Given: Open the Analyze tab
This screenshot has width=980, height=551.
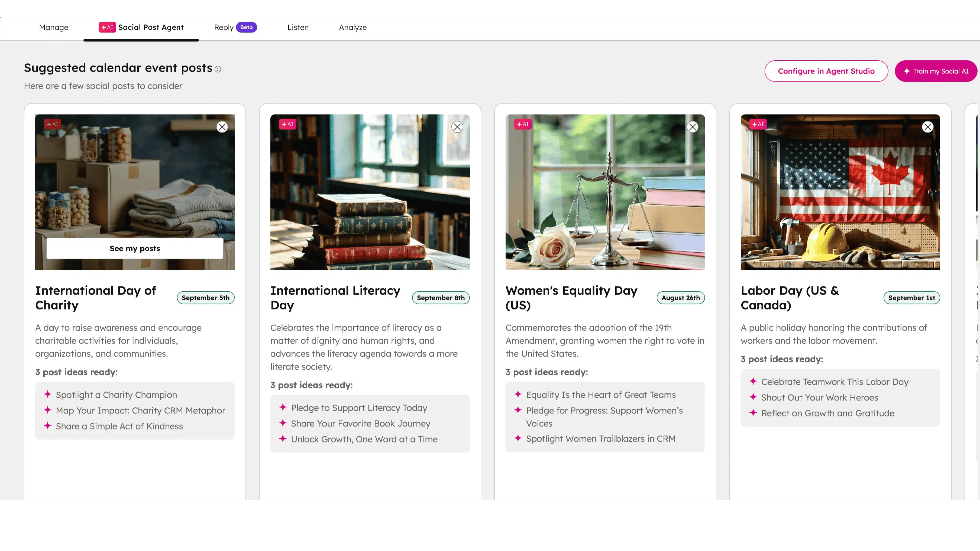Looking at the screenshot, I should 353,27.
